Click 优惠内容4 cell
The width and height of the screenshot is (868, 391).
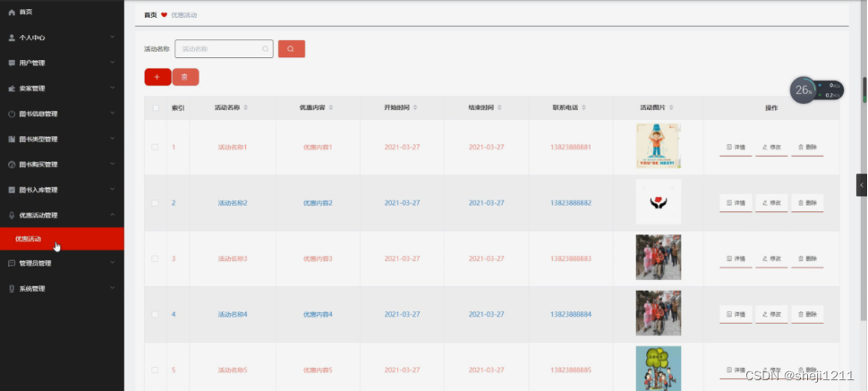pos(318,315)
